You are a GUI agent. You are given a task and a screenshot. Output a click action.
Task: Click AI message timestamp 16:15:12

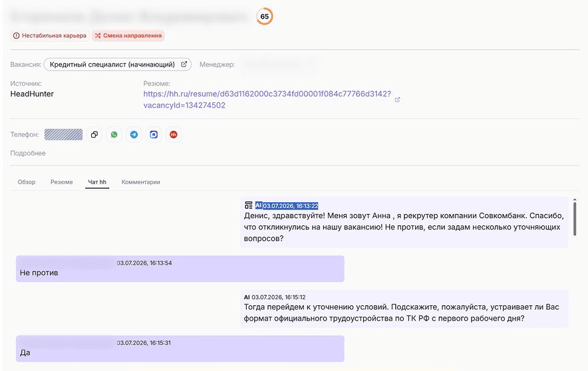click(278, 297)
